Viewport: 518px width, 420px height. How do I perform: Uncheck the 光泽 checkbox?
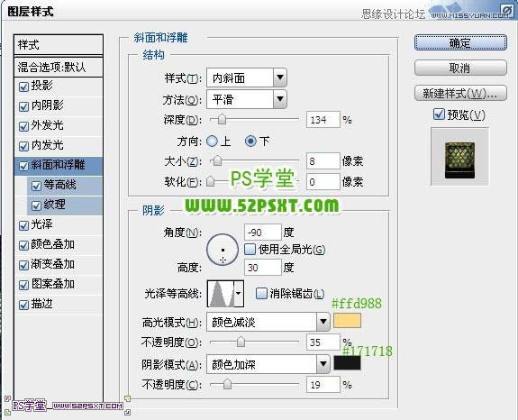pyautogui.click(x=23, y=225)
